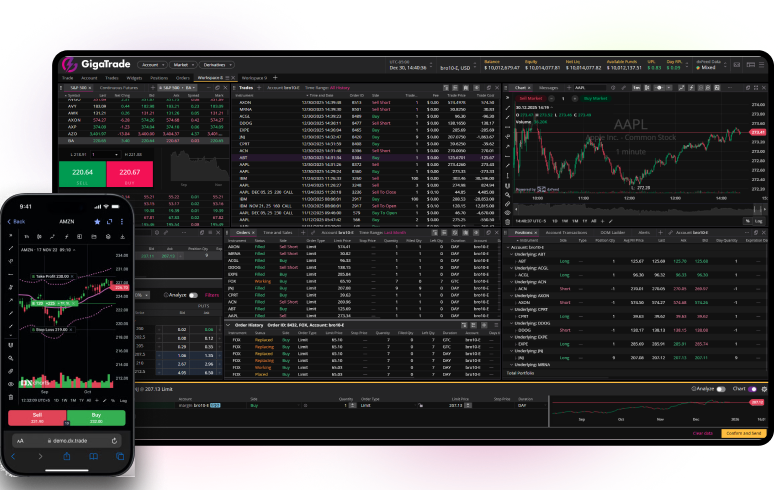This screenshot has height=490, width=779.
Task: Open order ticket settings gear
Action: pos(764,389)
